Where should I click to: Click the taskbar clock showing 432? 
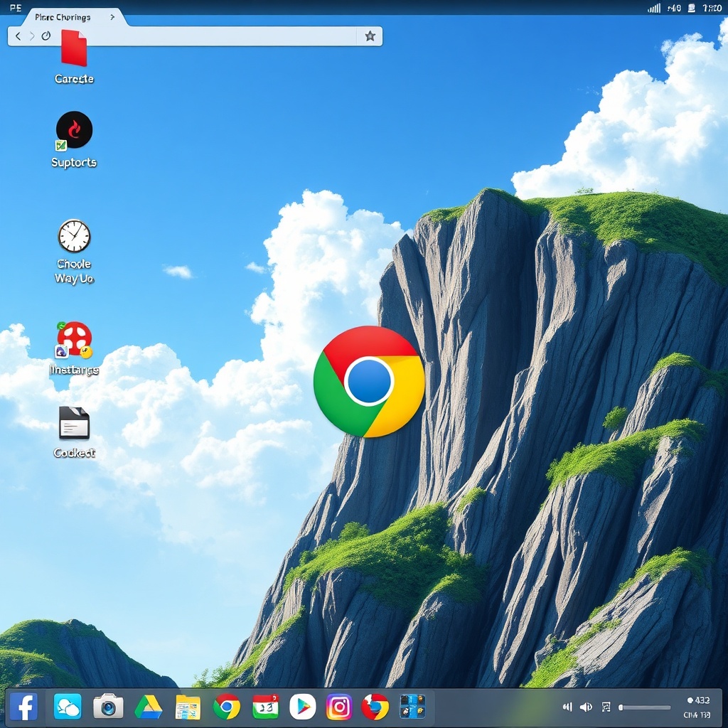pos(698,700)
